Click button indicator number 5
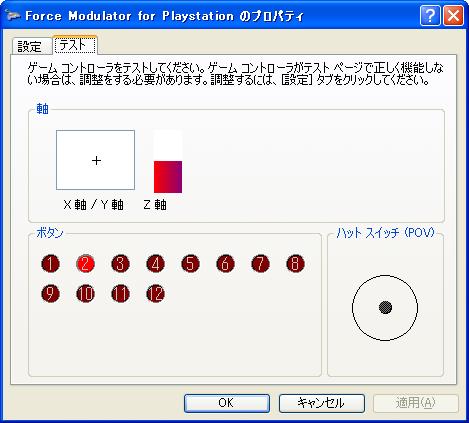 click(190, 264)
